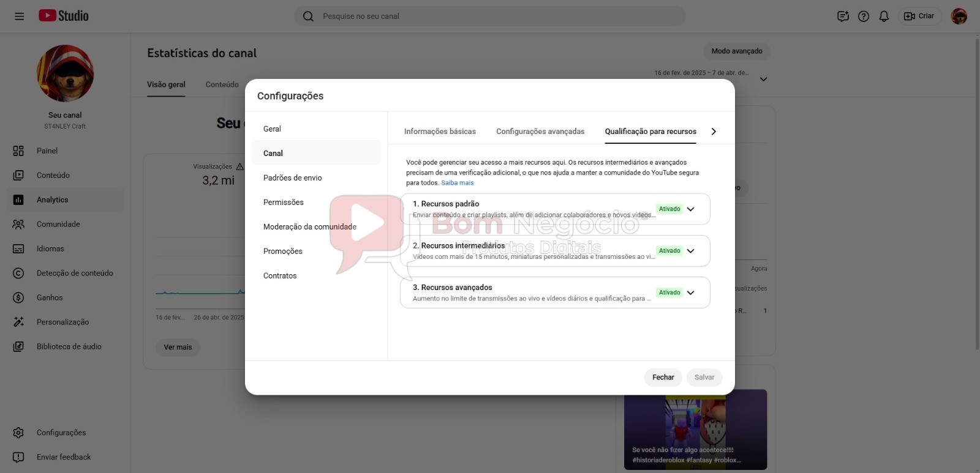Open Ganhos in the left sidebar

click(x=50, y=298)
